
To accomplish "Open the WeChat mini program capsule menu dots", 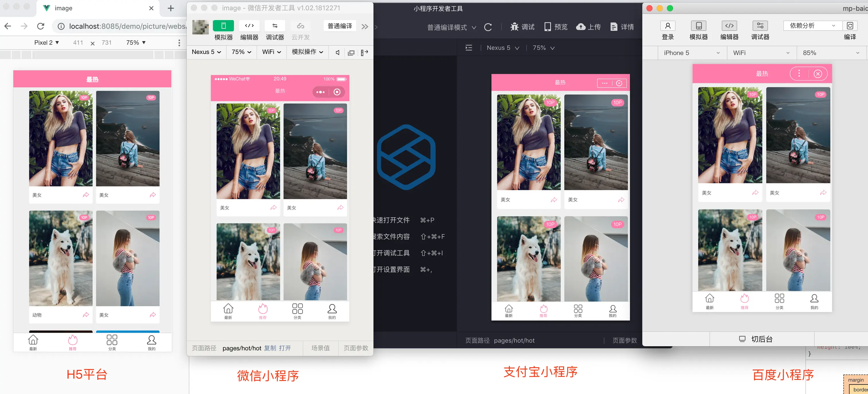I will pyautogui.click(x=320, y=92).
